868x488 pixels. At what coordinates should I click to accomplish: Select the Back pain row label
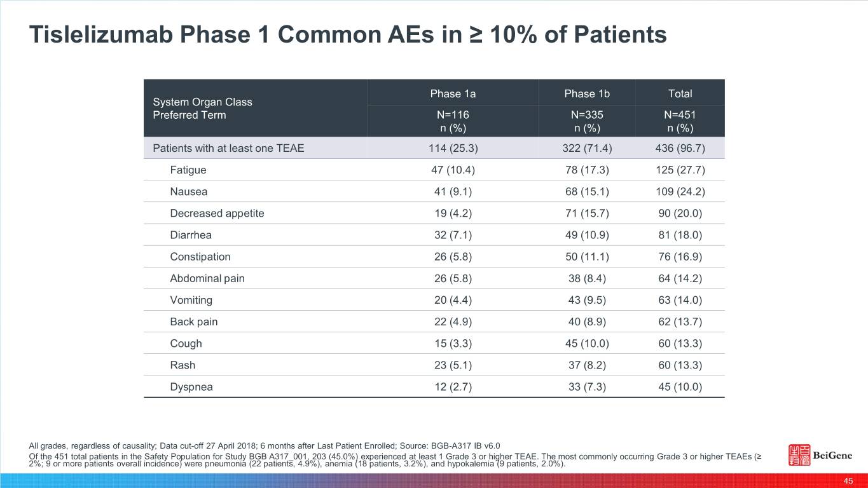(193, 322)
